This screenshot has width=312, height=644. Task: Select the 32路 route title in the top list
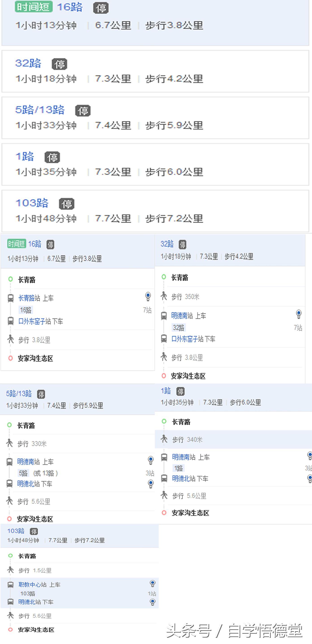[28, 63]
